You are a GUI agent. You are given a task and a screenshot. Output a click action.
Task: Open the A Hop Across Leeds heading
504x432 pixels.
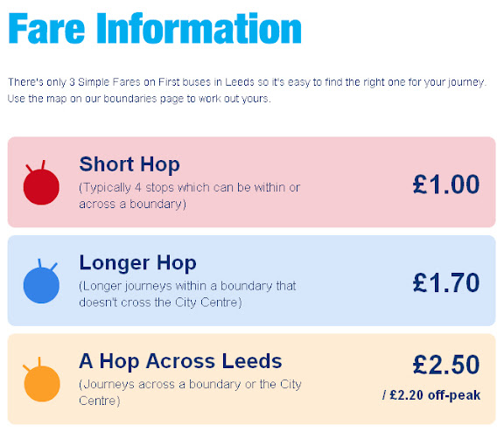(180, 361)
